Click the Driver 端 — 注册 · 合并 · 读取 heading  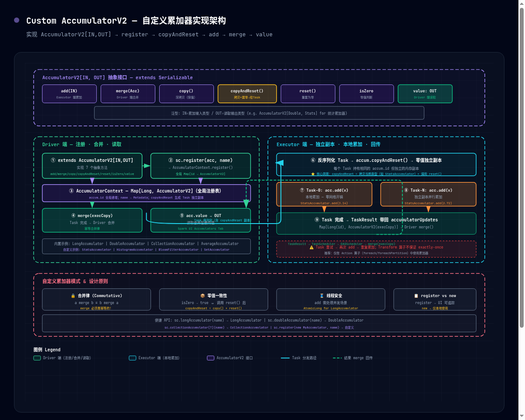pos(82,144)
